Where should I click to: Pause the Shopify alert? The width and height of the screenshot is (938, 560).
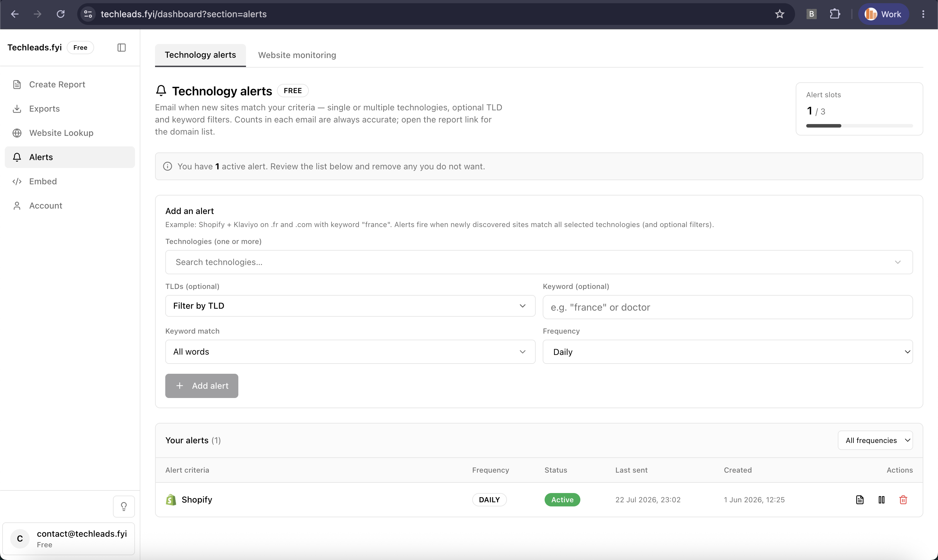[x=882, y=500]
